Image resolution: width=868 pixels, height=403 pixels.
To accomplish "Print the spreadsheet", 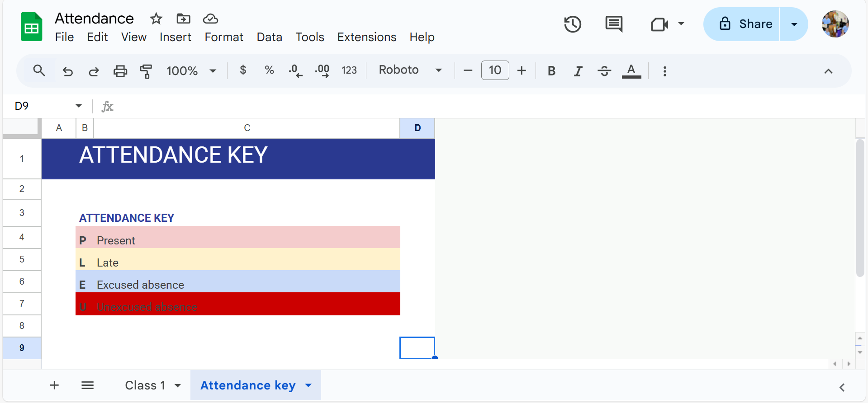I will [120, 71].
